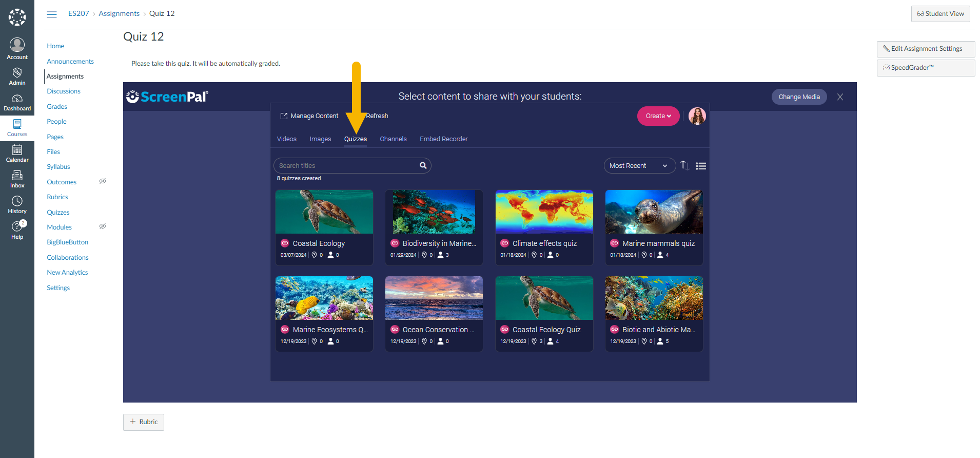This screenshot has height=458, width=980.
Task: Open Pages in course navigation
Action: [x=55, y=137]
